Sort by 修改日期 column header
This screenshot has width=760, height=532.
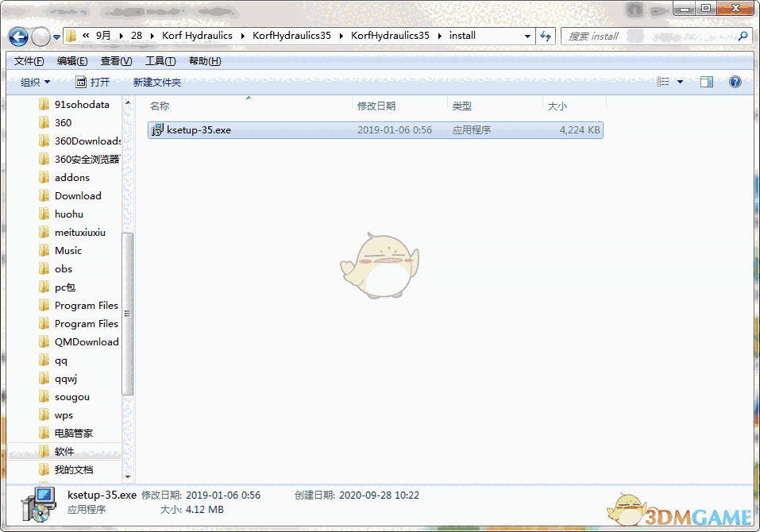pos(400,106)
